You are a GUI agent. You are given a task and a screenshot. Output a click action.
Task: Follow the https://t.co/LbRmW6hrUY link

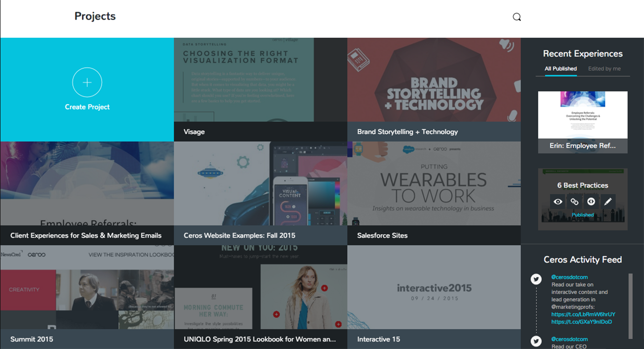[x=583, y=314]
